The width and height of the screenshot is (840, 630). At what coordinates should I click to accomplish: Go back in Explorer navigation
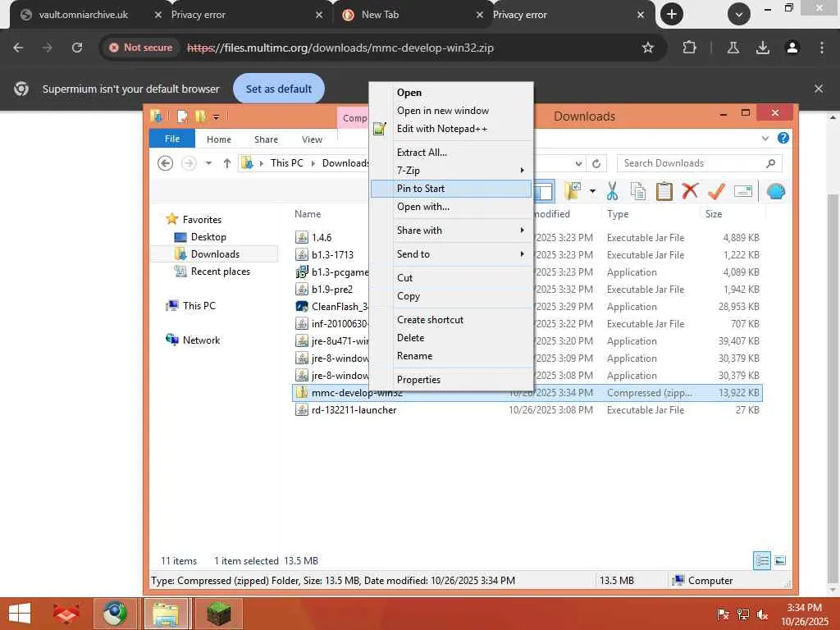click(x=166, y=163)
